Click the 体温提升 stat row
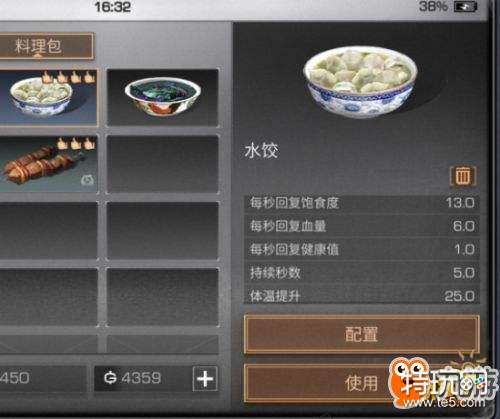This screenshot has height=419, width=500. 362,296
